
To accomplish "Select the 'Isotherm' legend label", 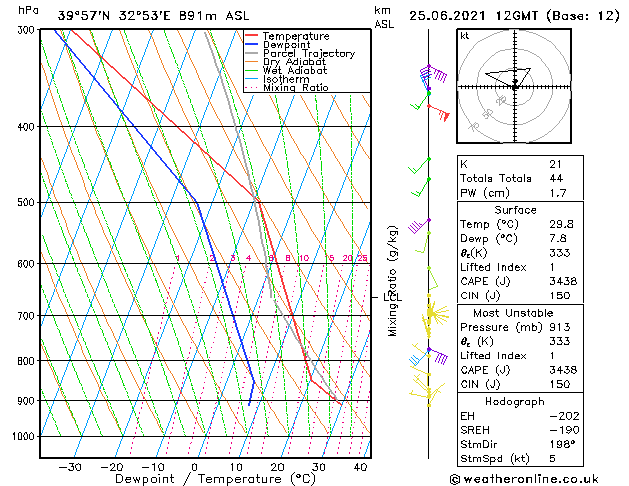I will pyautogui.click(x=286, y=79).
